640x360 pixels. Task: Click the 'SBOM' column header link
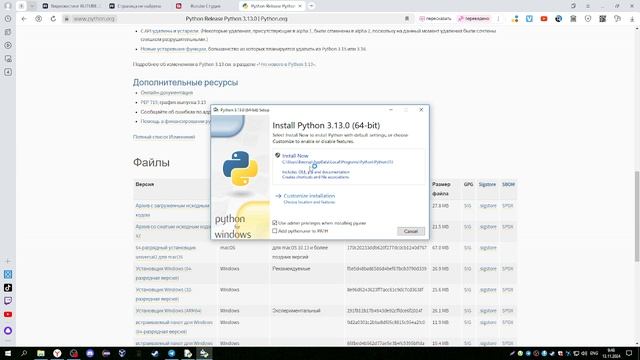click(508, 184)
